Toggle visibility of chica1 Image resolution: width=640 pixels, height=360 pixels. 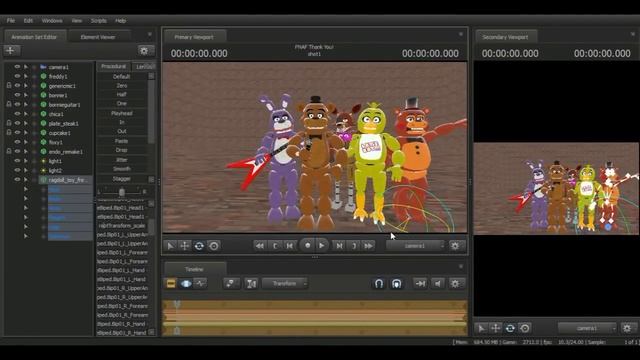point(17,113)
